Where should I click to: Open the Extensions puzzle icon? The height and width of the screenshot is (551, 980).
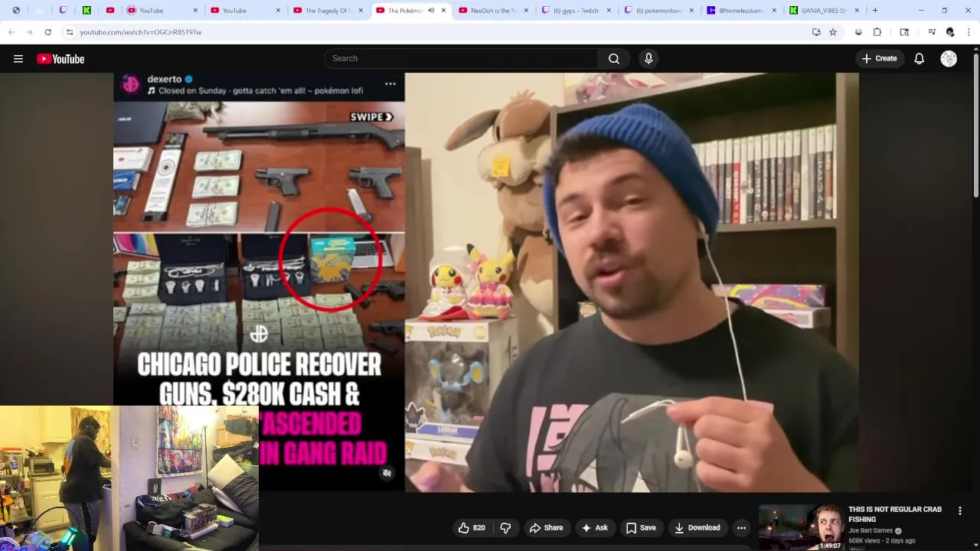coord(877,32)
